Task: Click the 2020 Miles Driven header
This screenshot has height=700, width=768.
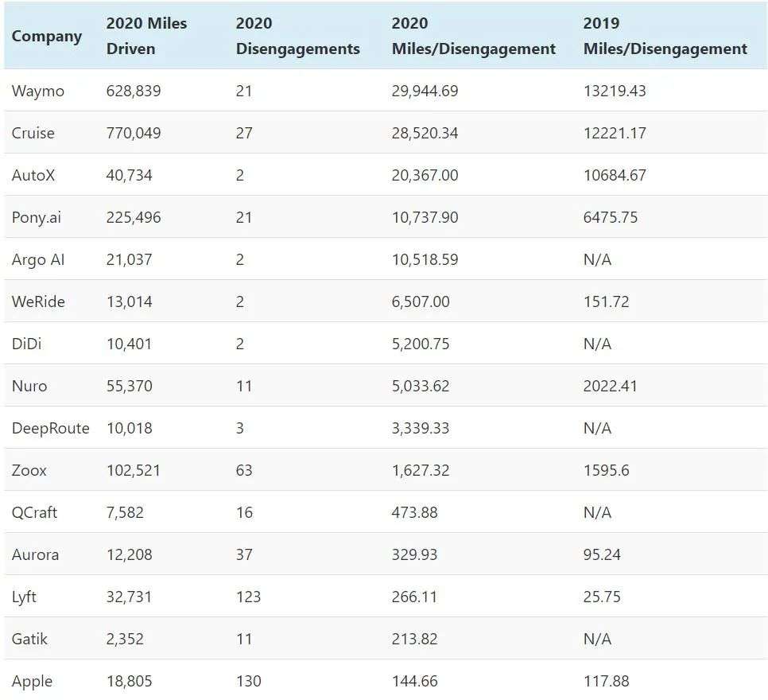Action: [x=146, y=36]
